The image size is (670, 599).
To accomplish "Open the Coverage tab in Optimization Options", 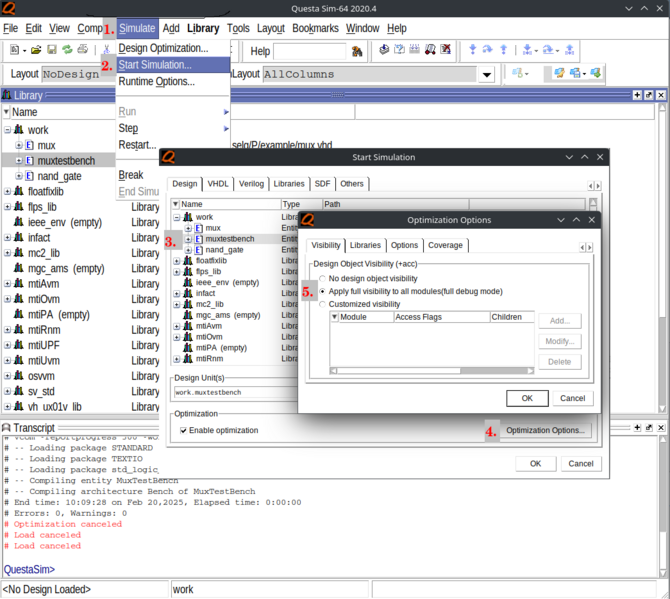I will tap(445, 245).
